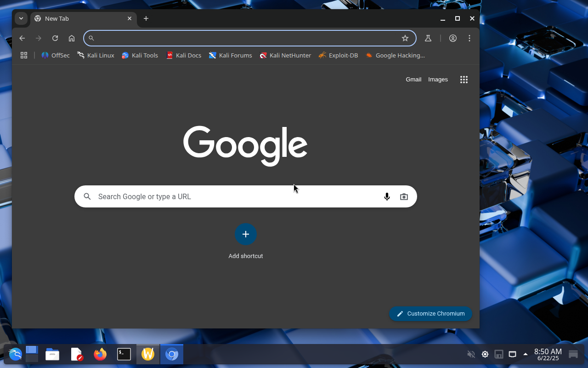Viewport: 588px width, 368px height.
Task: Click the forward navigation arrow
Action: (39, 38)
